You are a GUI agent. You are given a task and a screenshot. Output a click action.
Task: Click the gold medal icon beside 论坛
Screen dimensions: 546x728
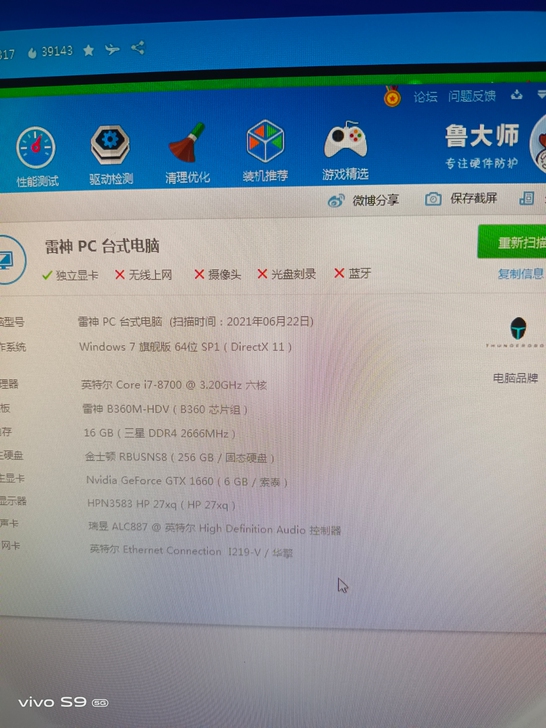point(392,97)
